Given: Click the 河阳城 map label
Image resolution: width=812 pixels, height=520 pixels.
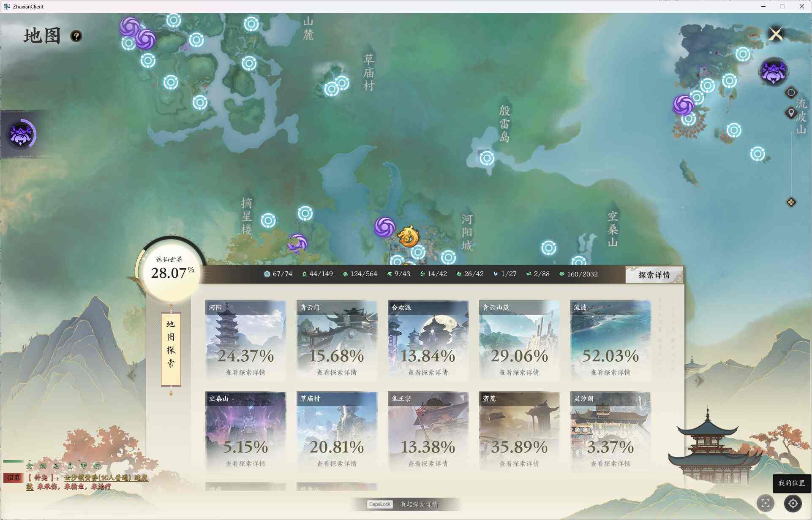Looking at the screenshot, I should [467, 232].
